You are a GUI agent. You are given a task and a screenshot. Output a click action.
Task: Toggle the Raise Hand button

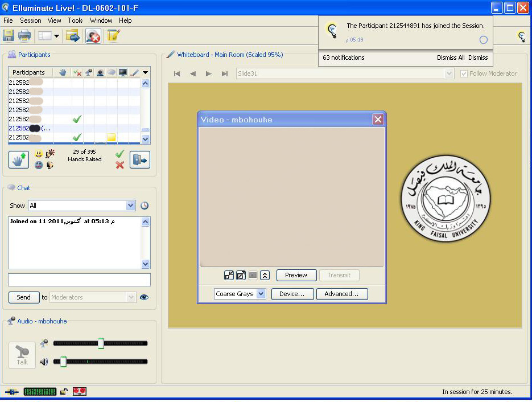19,159
